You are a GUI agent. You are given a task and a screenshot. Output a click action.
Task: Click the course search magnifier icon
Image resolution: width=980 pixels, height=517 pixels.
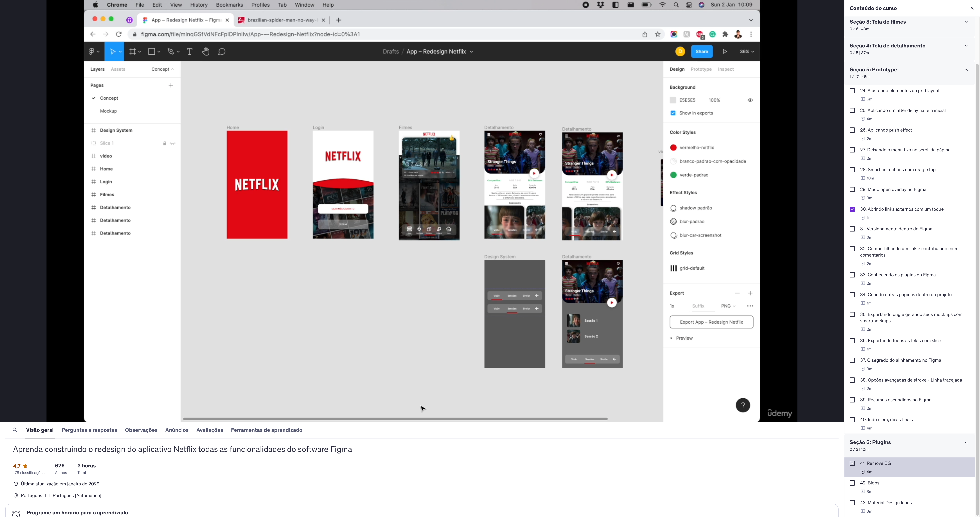coord(15,430)
